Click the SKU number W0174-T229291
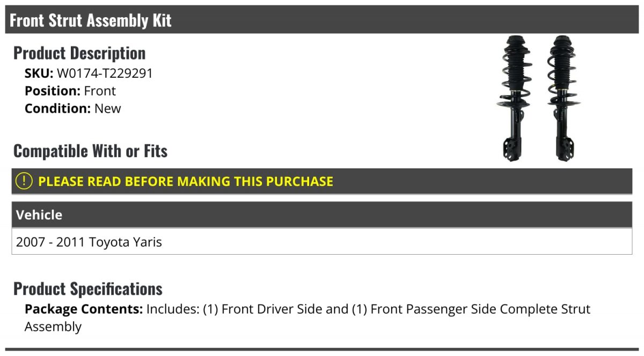The image size is (644, 356). click(x=105, y=73)
